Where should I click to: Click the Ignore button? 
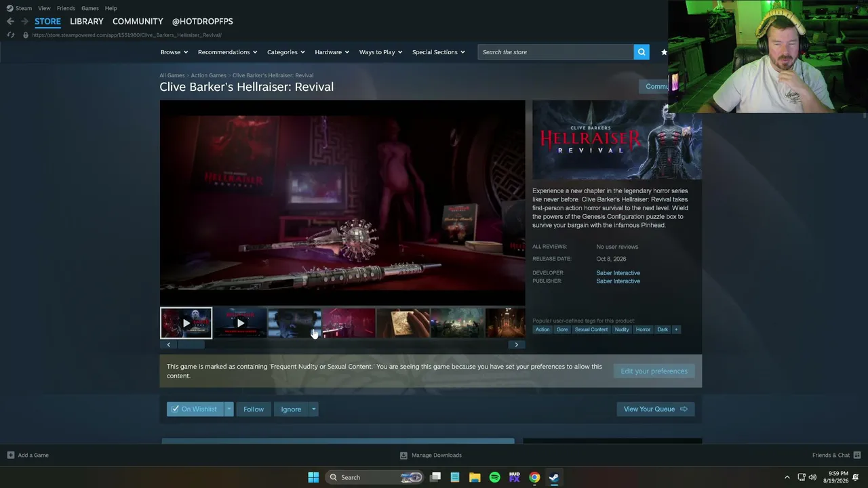click(x=291, y=409)
